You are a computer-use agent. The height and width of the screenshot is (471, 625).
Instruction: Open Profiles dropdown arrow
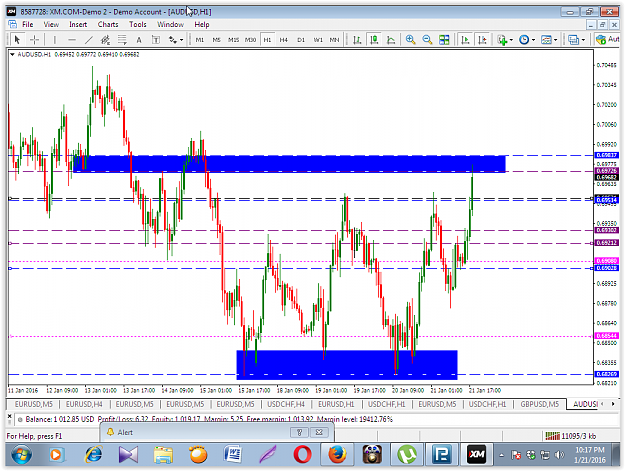pyautogui.click(x=583, y=40)
